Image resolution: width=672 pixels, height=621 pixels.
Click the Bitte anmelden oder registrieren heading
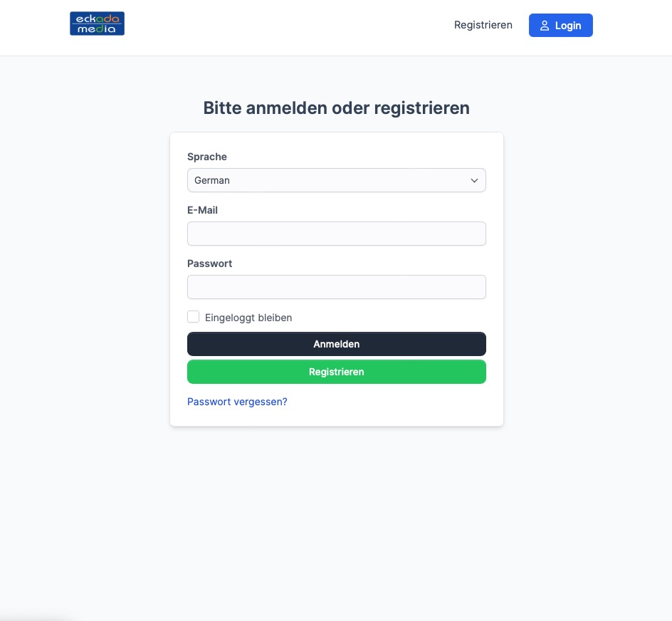tap(337, 108)
